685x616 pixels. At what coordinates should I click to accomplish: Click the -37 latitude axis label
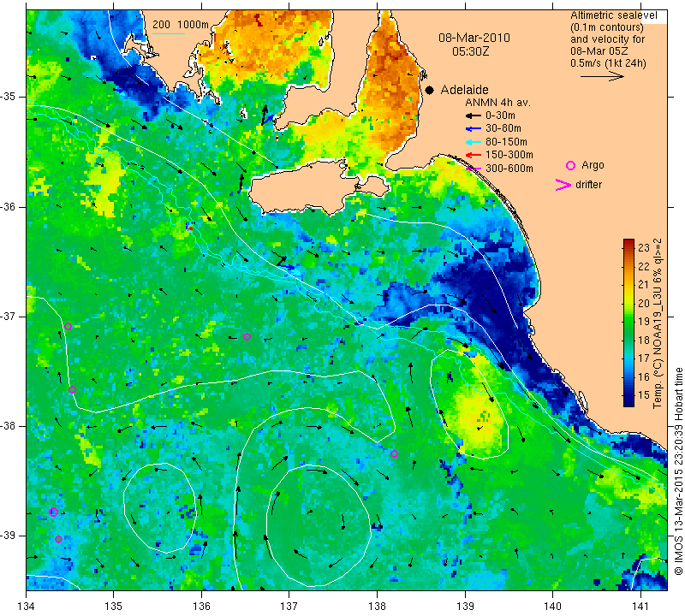pos(9,316)
